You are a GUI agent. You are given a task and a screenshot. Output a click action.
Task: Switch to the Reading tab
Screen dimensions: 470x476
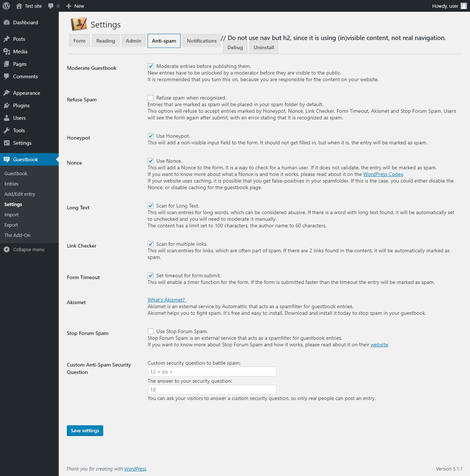click(x=106, y=41)
